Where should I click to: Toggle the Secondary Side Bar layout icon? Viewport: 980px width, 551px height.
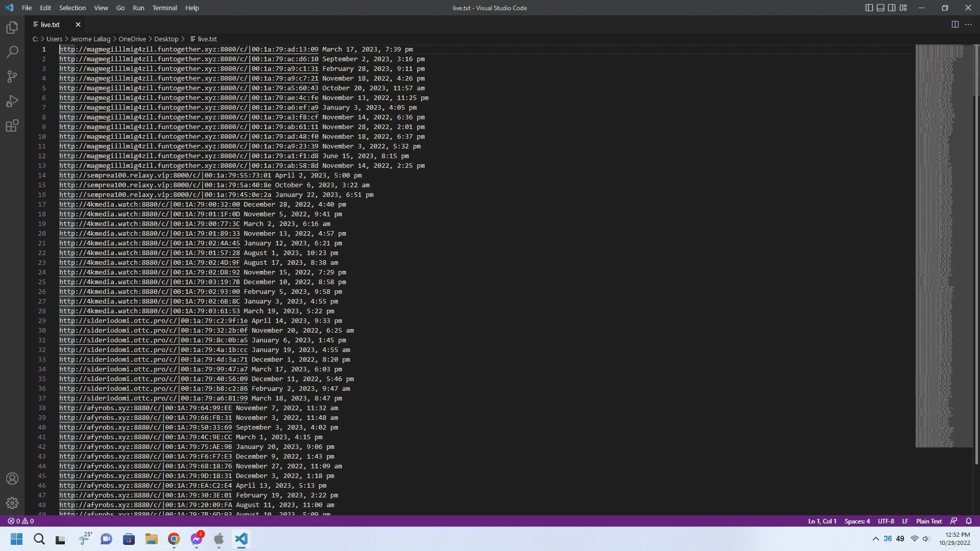(892, 8)
